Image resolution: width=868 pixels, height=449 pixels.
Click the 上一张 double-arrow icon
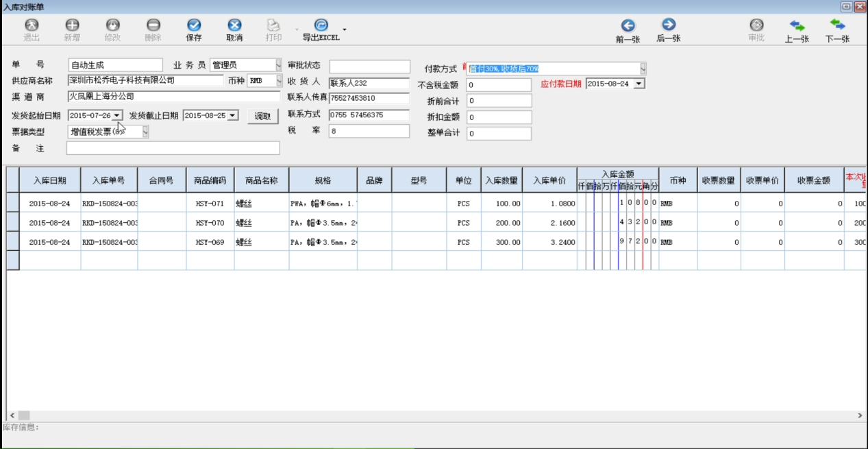(x=797, y=25)
